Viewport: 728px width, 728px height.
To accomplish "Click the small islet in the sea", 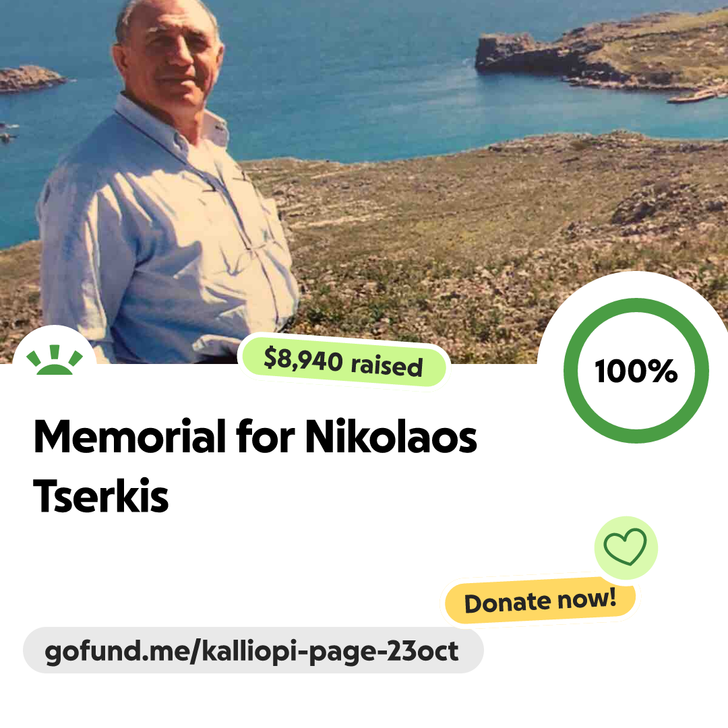I will (30, 78).
